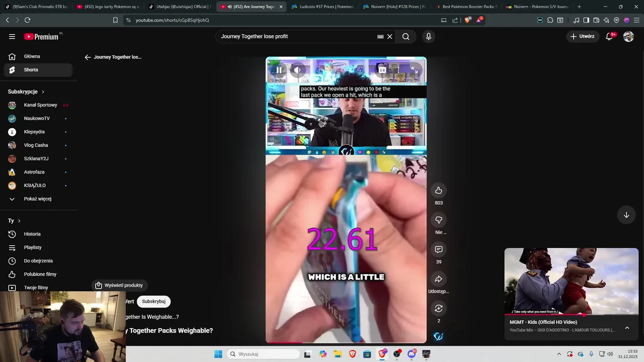Viewport: 644px width, 362px height.
Task: Open Do obejrzenia watch later list
Action: 38,261
